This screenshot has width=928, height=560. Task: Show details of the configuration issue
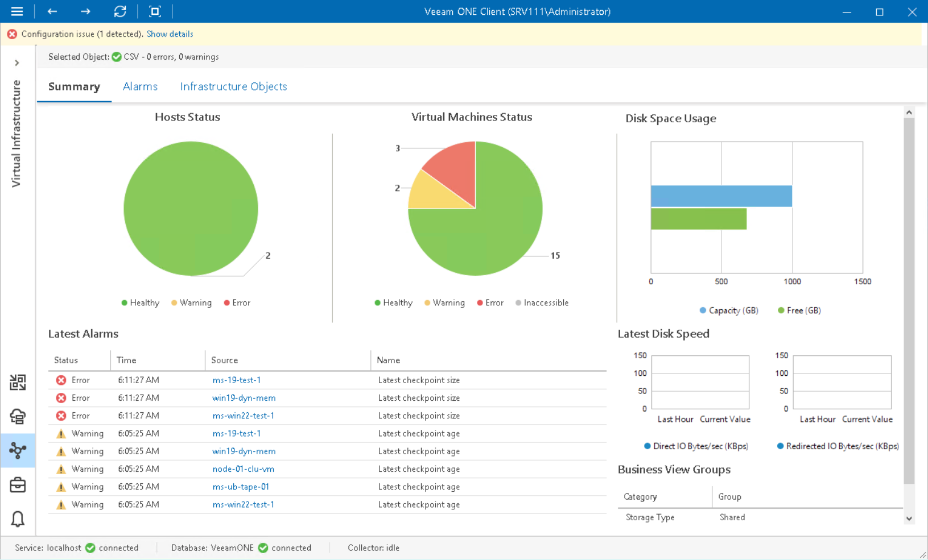170,34
